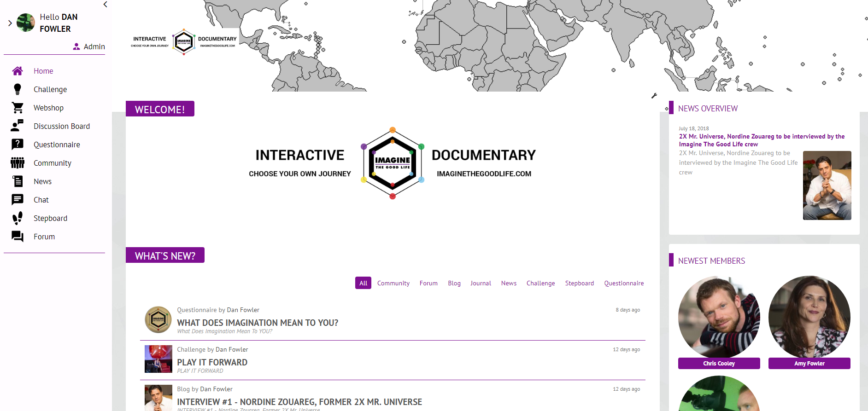Filter What's New by Forum
This screenshot has height=411, width=868.
(x=428, y=283)
